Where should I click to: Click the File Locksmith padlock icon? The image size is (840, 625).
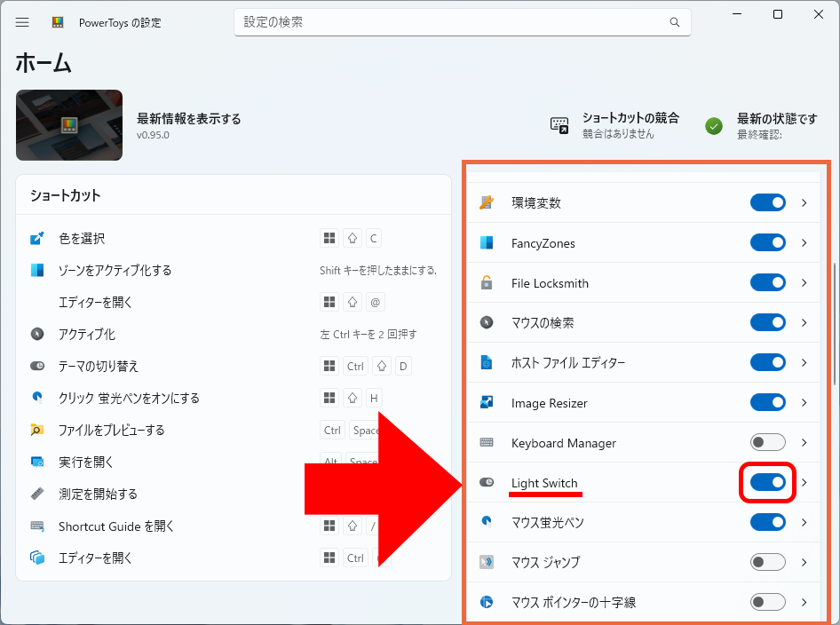point(487,283)
